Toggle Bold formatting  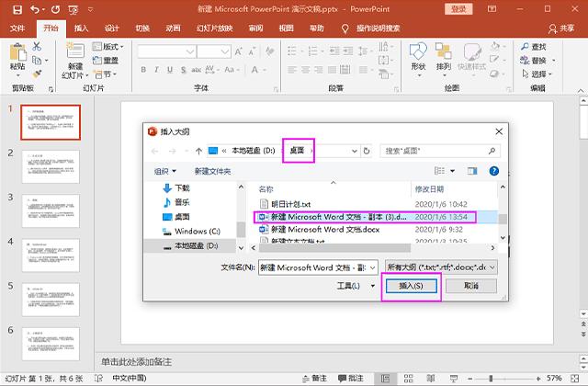[x=143, y=70]
